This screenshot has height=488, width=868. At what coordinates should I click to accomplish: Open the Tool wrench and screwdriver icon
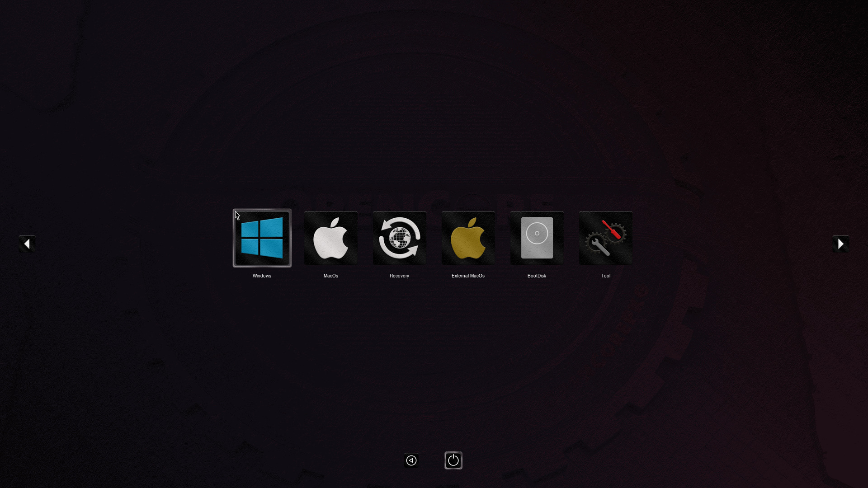click(x=605, y=238)
